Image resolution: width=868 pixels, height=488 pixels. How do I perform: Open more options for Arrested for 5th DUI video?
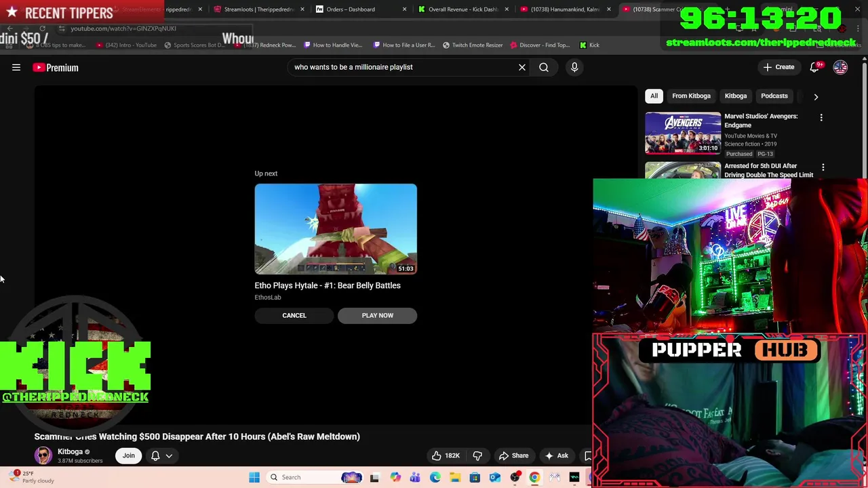tap(823, 167)
